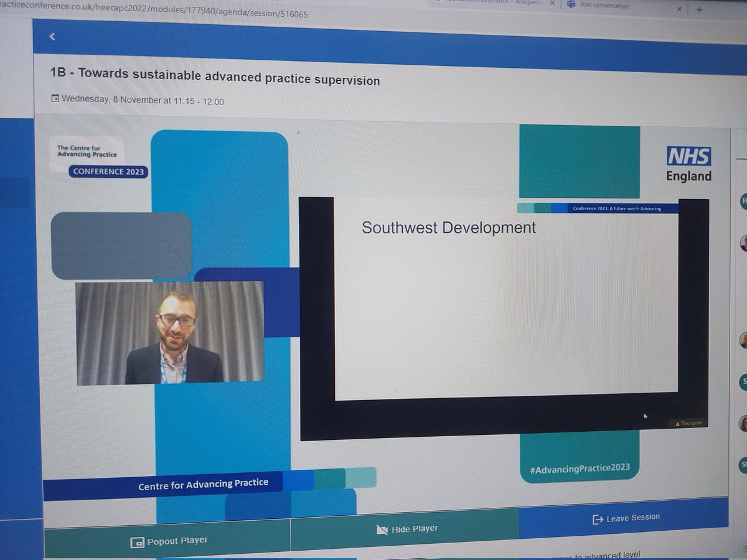Click the calendar icon beside the session date
This screenshot has width=747, height=560.
(x=55, y=98)
